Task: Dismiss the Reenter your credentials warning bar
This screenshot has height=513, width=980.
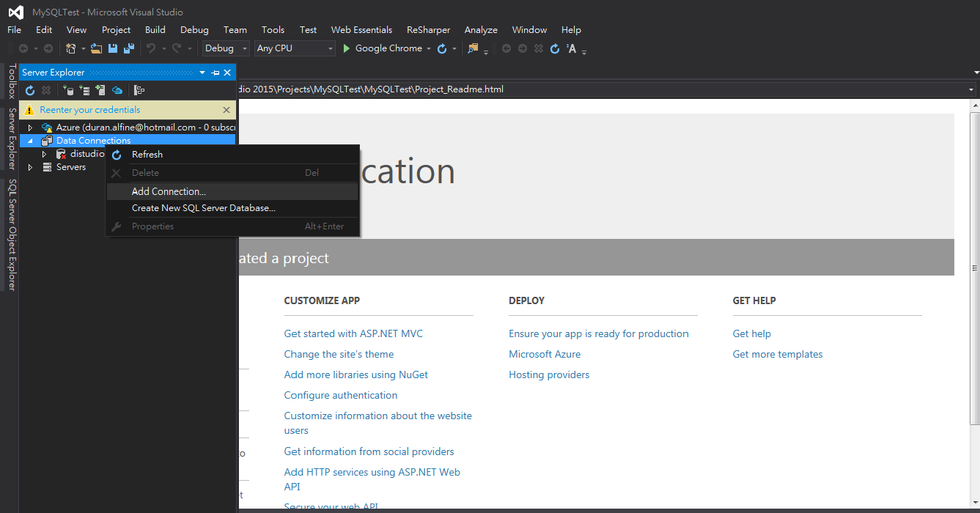Action: click(x=226, y=110)
